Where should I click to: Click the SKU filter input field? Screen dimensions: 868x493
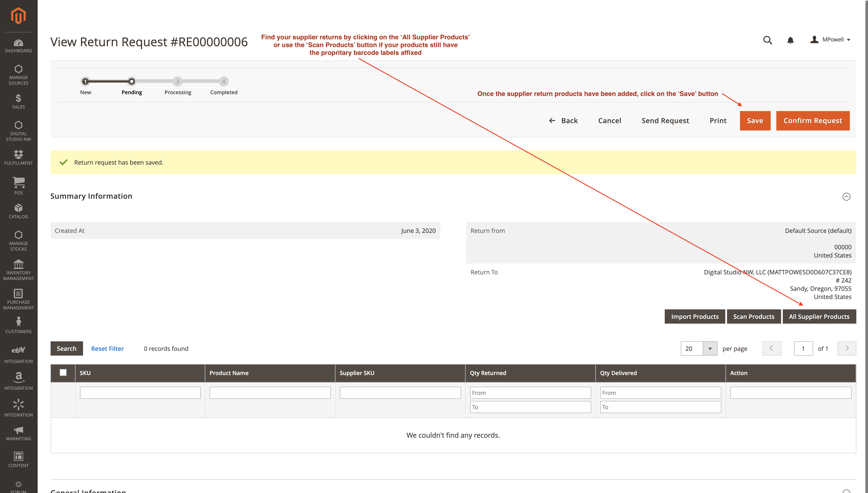[140, 393]
